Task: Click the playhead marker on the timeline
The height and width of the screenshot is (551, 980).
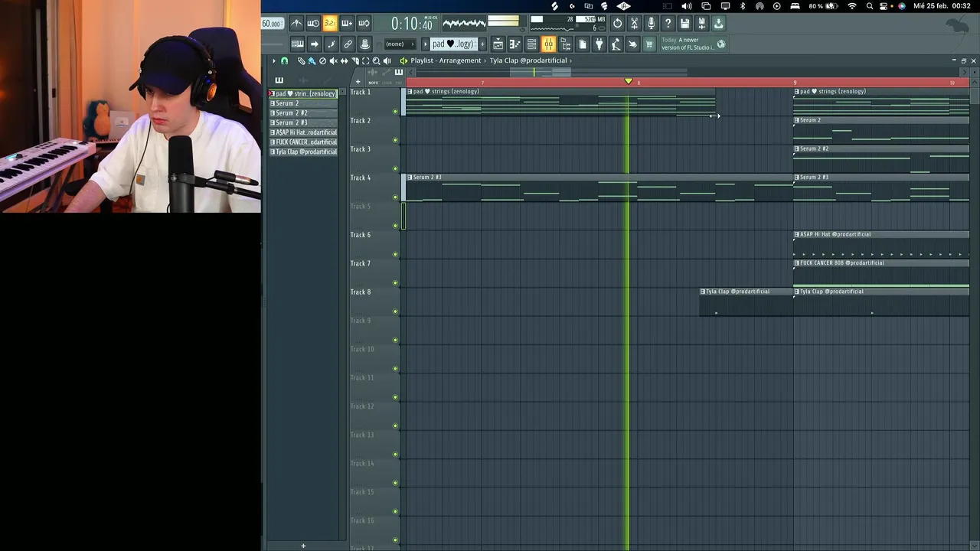Action: click(x=629, y=81)
